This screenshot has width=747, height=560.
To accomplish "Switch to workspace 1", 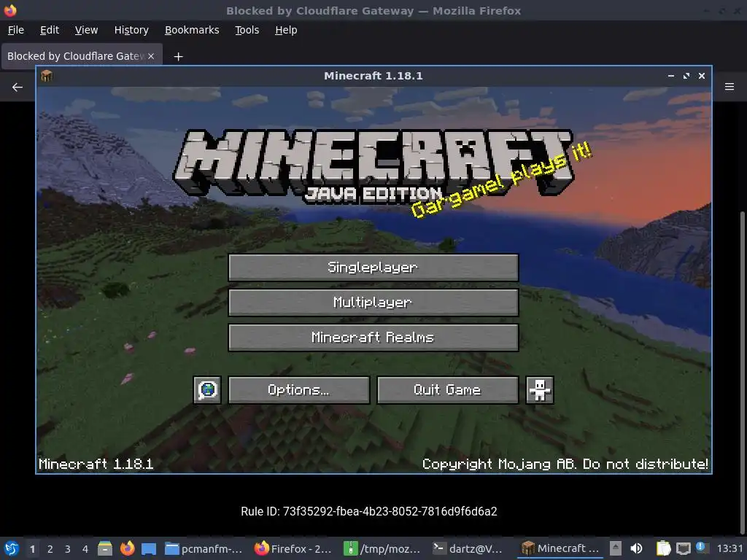I will 32,549.
